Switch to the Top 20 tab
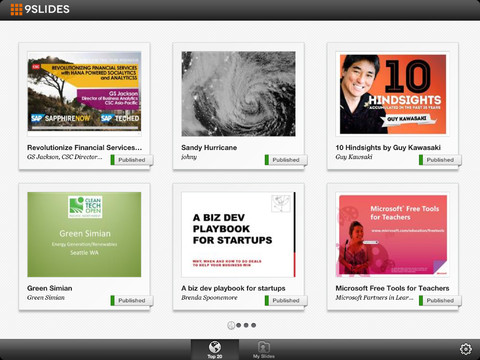Screen dimensions: 480x360 click(x=215, y=350)
